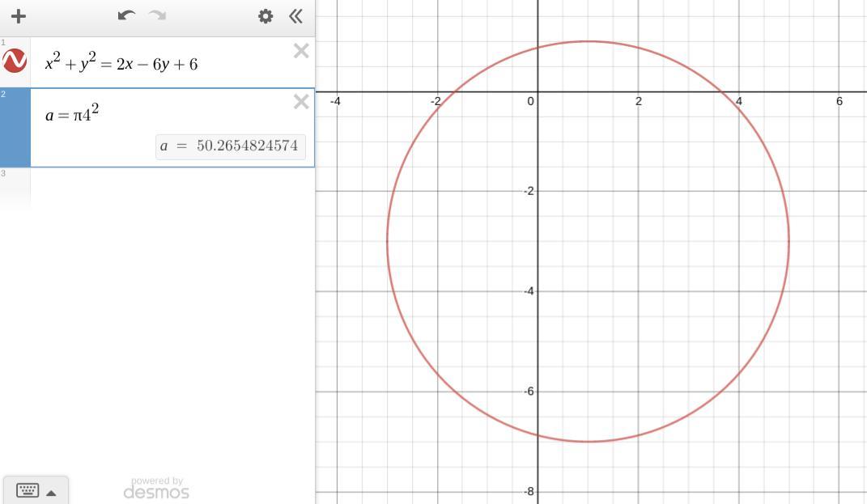Screen dimensions: 867x504
Task: Edit the expression a = π4²
Action: tap(72, 112)
